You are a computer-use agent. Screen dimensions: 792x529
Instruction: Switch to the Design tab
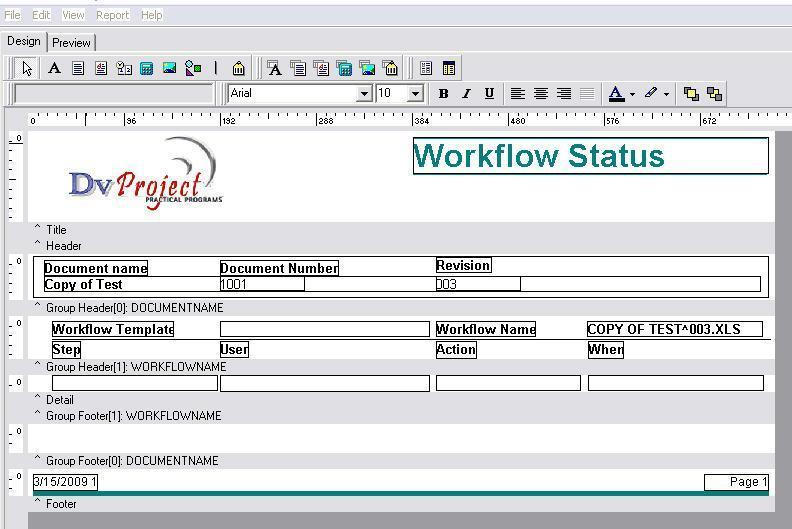24,41
